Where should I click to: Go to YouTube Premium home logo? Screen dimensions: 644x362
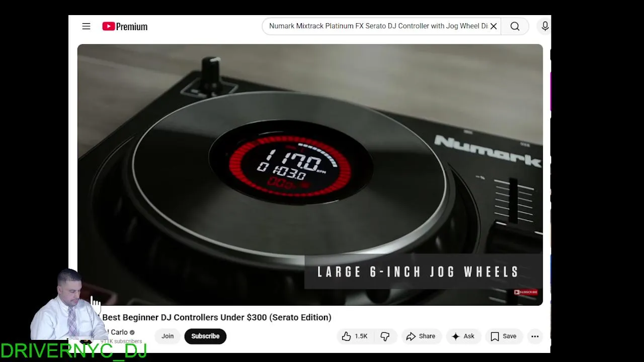[x=125, y=27]
